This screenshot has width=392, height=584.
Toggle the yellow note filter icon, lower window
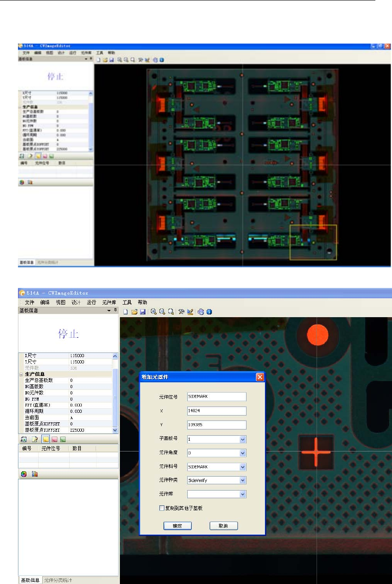click(x=46, y=439)
